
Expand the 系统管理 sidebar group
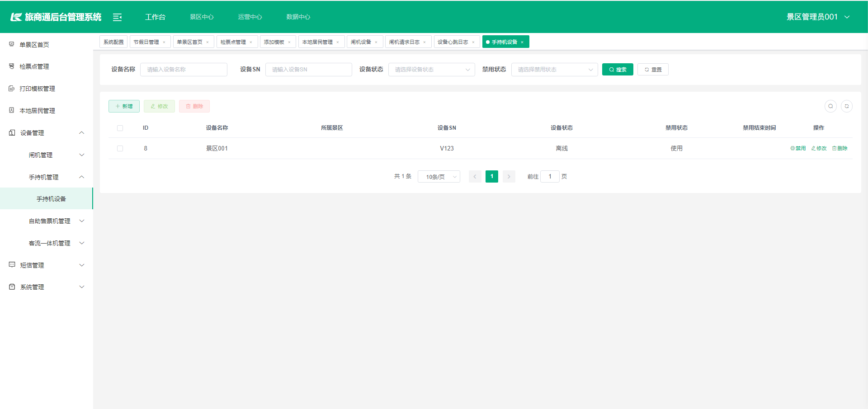47,287
